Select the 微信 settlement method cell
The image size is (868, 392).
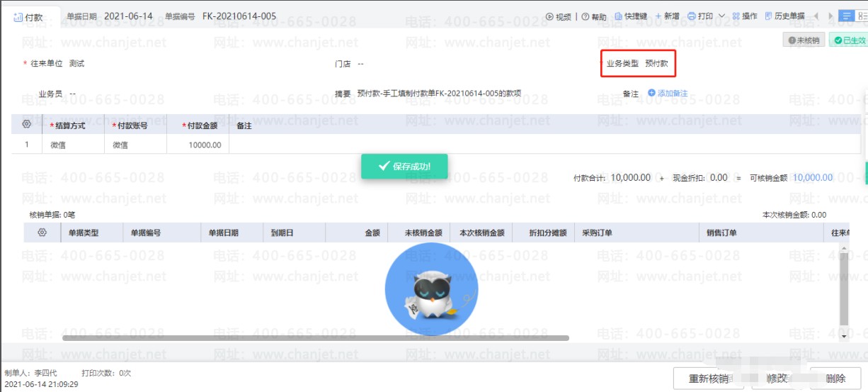coord(73,145)
